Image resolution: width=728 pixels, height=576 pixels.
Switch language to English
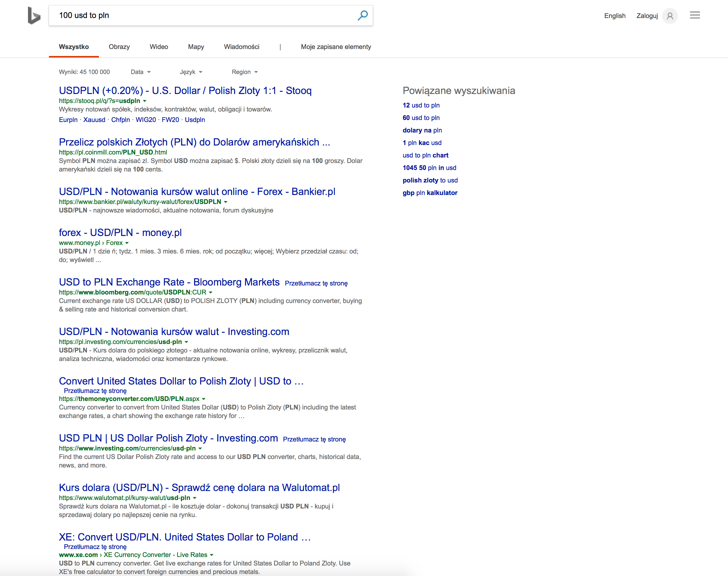pyautogui.click(x=614, y=16)
